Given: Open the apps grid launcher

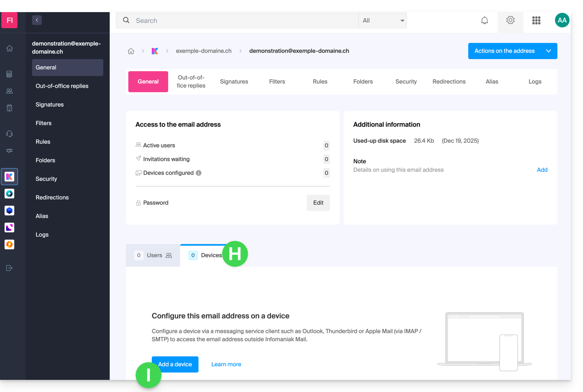Looking at the screenshot, I should pos(536,21).
